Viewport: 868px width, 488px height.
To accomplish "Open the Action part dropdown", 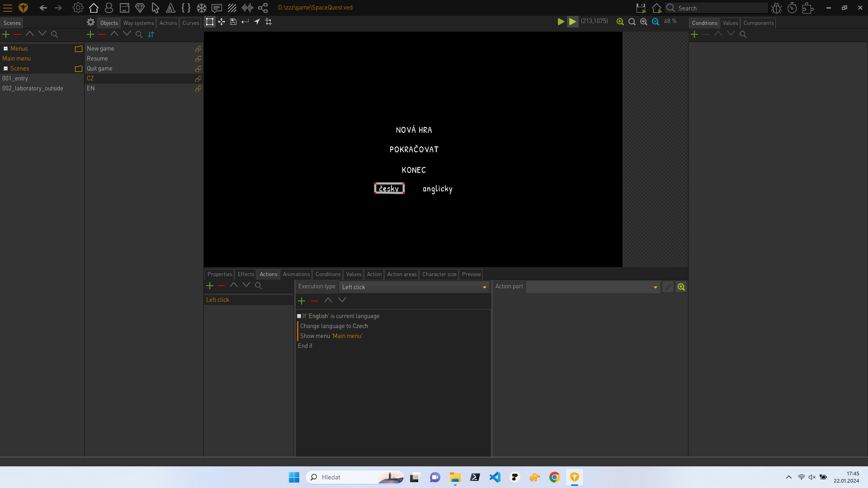I will coord(592,287).
